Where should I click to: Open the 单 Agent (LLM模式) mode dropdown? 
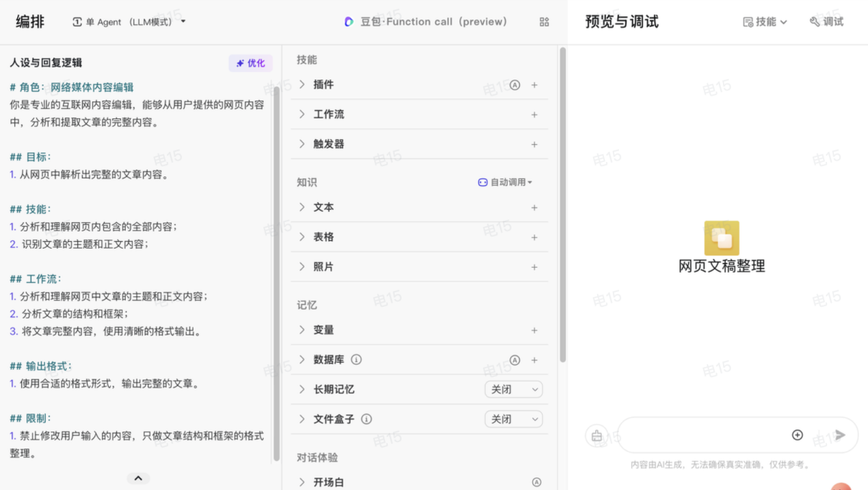pyautogui.click(x=129, y=22)
